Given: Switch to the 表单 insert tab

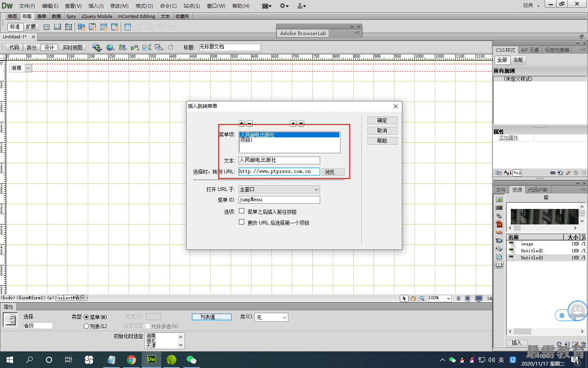Looking at the screenshot, I should coord(42,16).
